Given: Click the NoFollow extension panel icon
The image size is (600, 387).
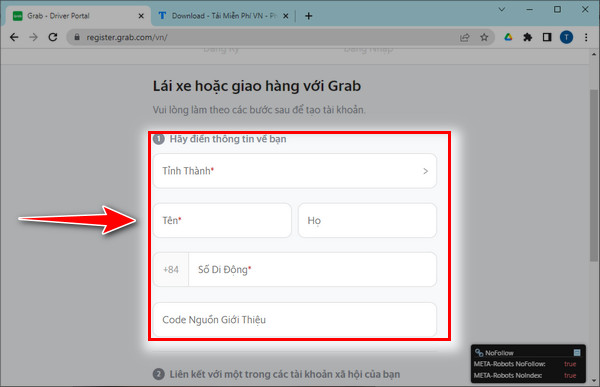Looking at the screenshot, I should point(479,353).
